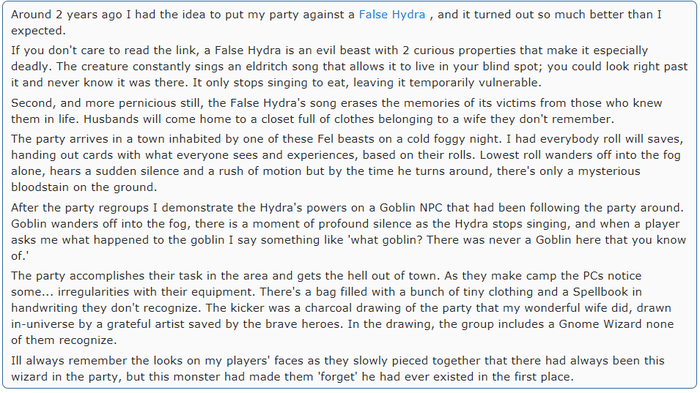Click the paragraph beginning 'After the party regroups'

pyautogui.click(x=348, y=231)
